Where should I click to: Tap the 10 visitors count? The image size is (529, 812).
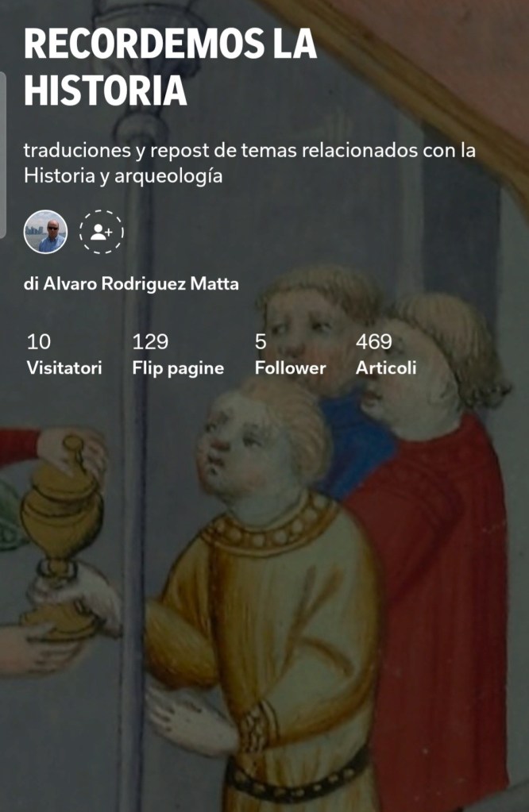[39, 342]
